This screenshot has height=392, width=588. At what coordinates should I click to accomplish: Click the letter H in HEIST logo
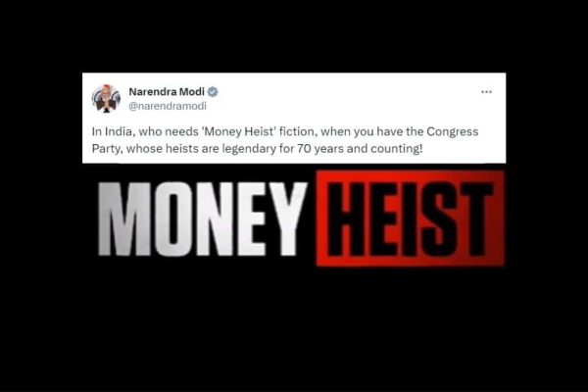coord(345,220)
